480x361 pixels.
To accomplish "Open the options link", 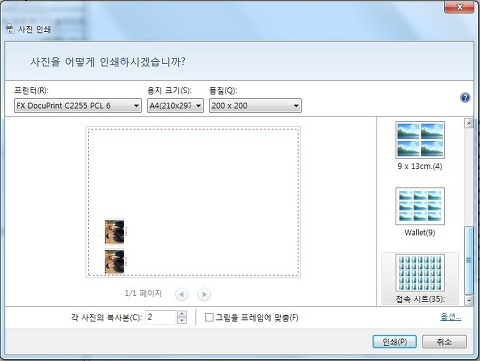I will pyautogui.click(x=451, y=317).
